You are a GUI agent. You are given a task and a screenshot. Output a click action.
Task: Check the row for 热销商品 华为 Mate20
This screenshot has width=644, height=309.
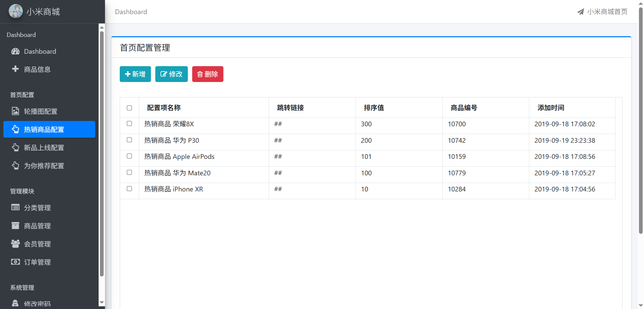pos(129,173)
